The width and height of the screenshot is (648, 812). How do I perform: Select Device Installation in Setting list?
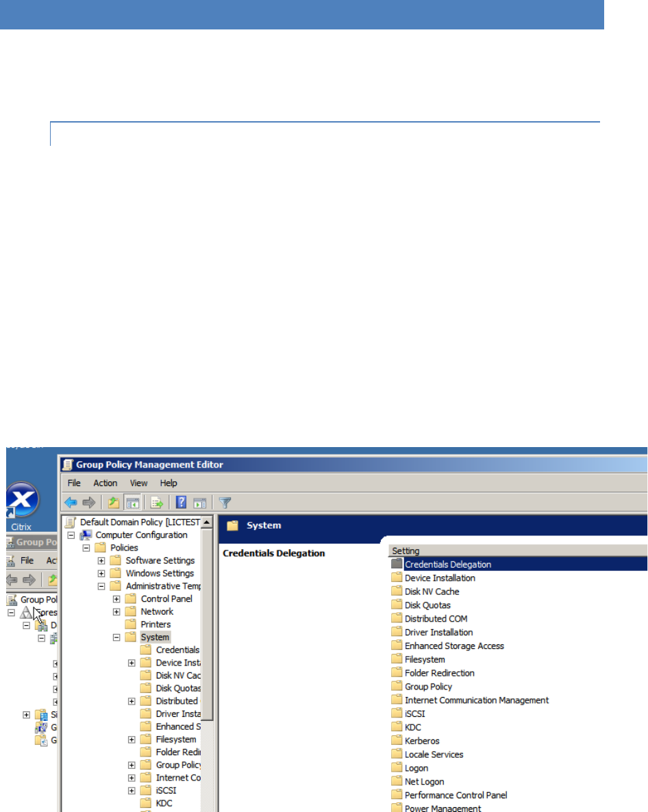(x=440, y=578)
